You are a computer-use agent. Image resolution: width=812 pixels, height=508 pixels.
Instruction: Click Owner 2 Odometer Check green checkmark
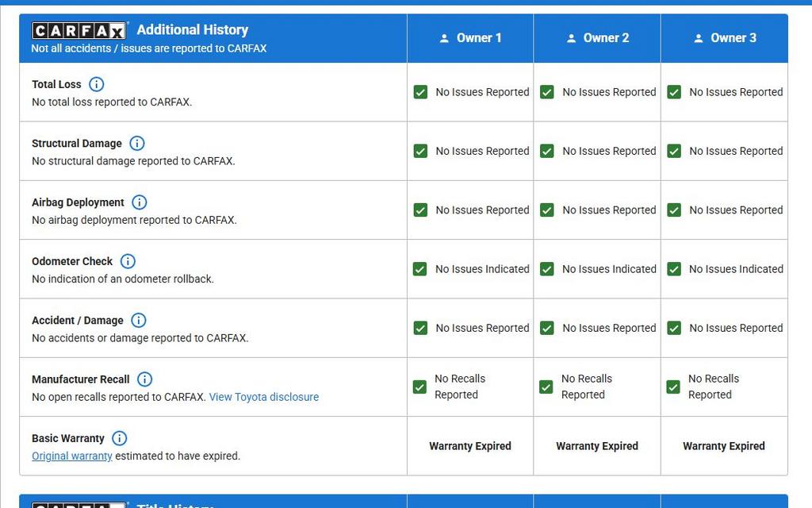coord(547,269)
